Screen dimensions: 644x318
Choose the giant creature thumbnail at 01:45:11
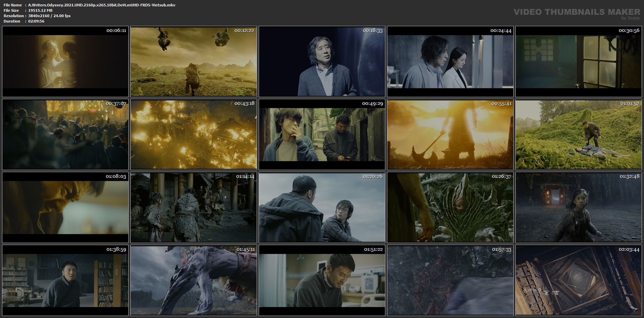pyautogui.click(x=194, y=280)
